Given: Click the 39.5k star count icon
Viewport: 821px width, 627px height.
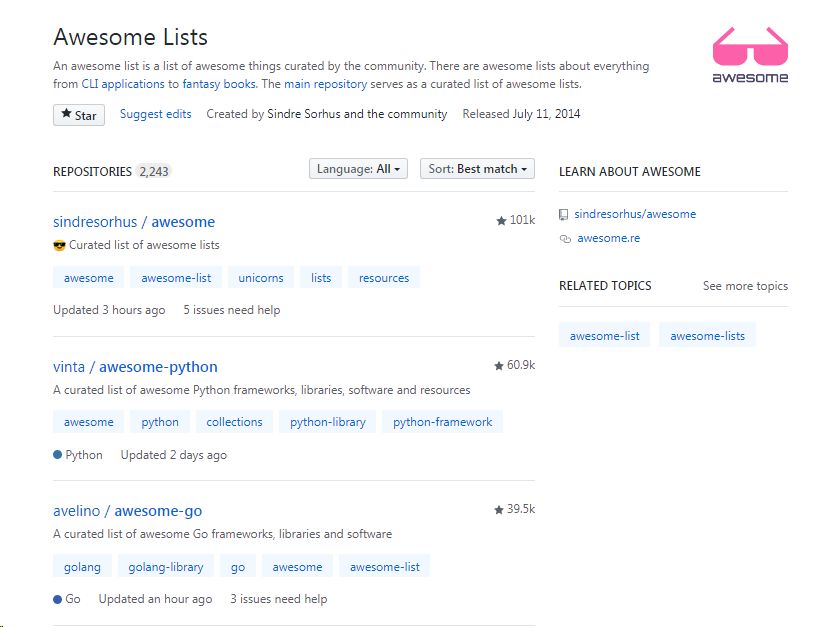Looking at the screenshot, I should point(498,510).
